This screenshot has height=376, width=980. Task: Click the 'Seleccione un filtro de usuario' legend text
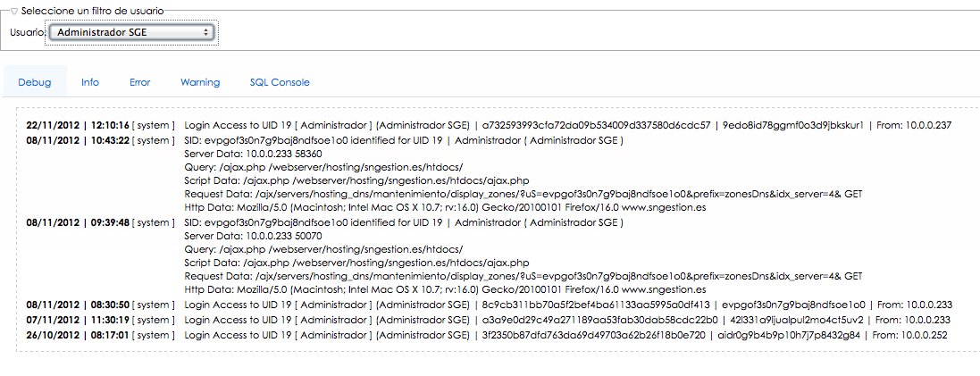click(x=93, y=12)
